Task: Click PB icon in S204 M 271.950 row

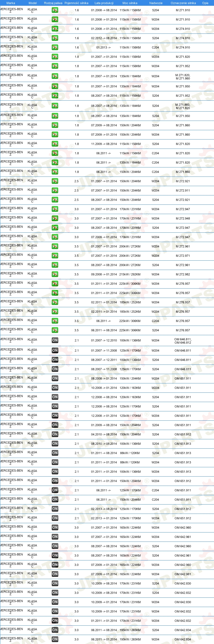Action: 55,116
